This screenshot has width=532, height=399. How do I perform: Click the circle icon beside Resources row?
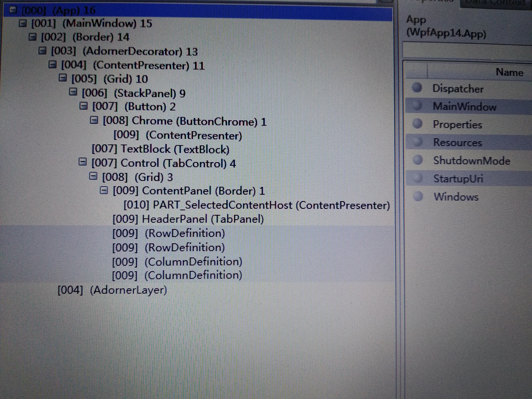418,142
